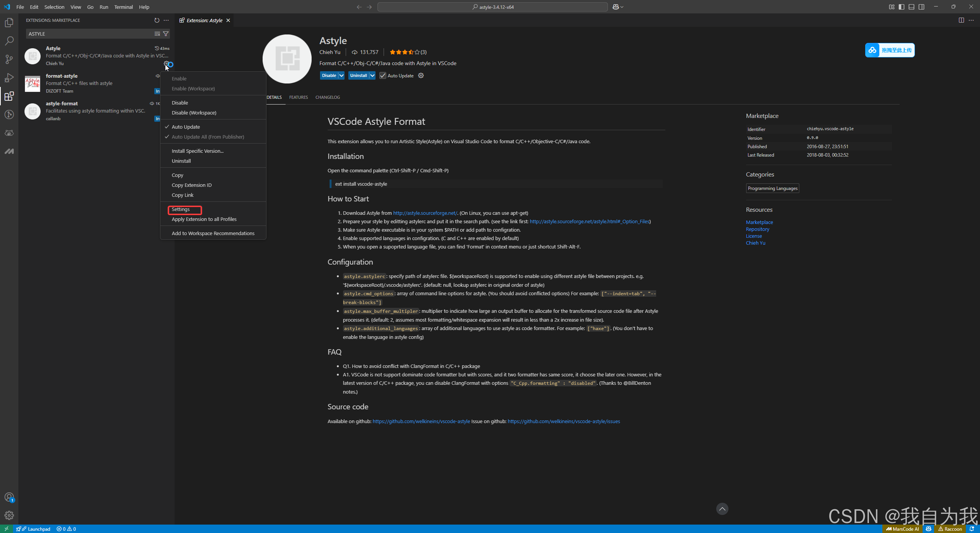Image resolution: width=980 pixels, height=533 pixels.
Task: Uncheck Auto Update in the context menu
Action: click(x=186, y=127)
